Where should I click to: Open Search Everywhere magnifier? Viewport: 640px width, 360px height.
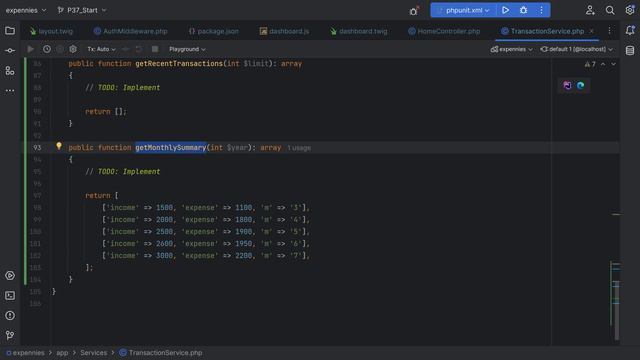pyautogui.click(x=610, y=10)
